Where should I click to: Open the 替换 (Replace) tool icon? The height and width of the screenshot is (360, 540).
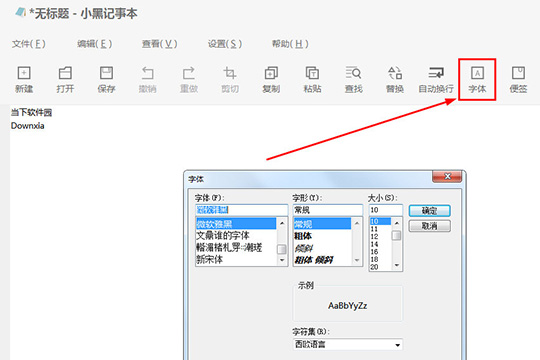pyautogui.click(x=395, y=79)
